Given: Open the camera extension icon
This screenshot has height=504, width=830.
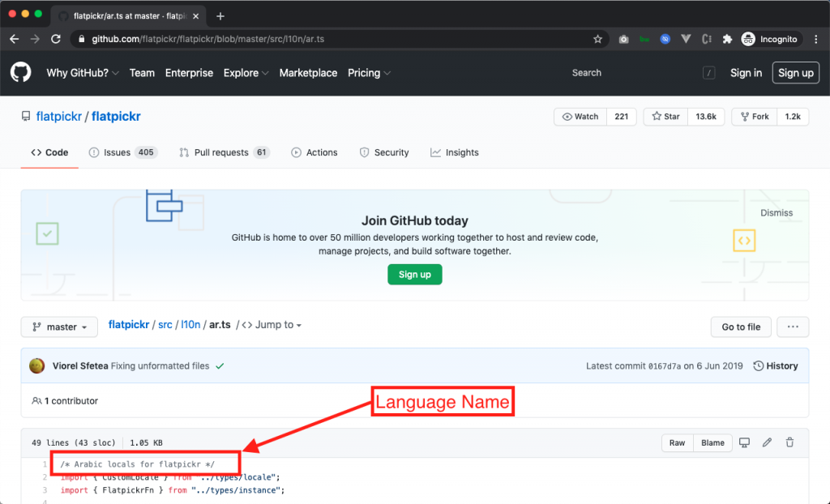Looking at the screenshot, I should coord(623,39).
